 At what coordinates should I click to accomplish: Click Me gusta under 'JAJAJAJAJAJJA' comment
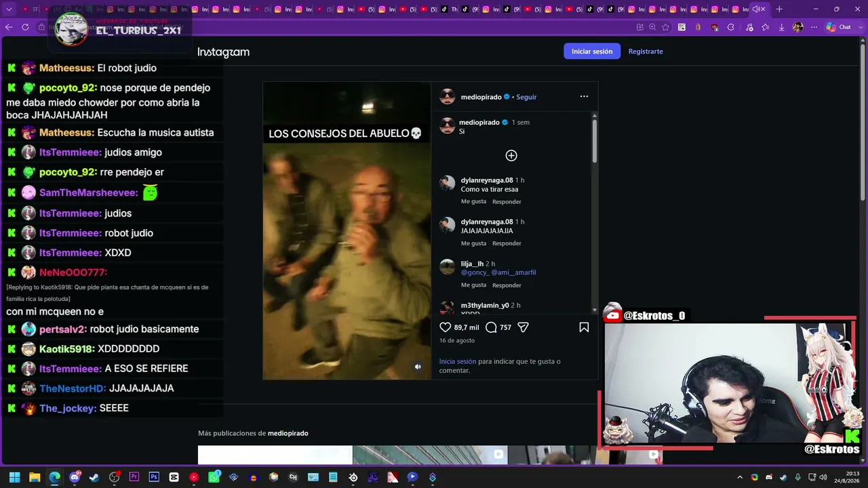click(473, 243)
